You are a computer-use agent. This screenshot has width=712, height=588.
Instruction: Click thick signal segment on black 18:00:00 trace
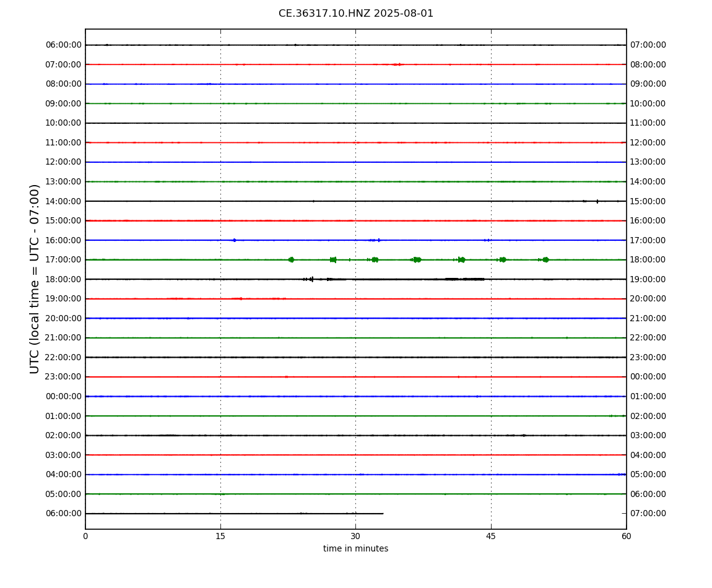[464, 279]
